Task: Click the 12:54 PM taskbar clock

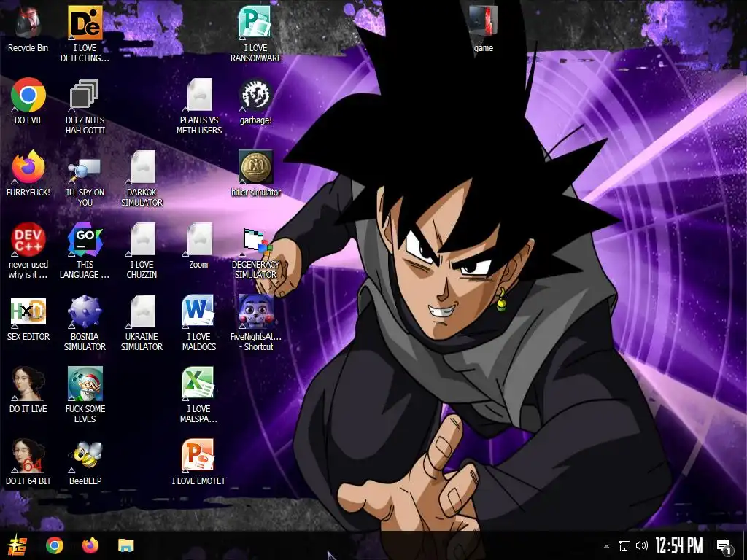Action: [x=679, y=545]
